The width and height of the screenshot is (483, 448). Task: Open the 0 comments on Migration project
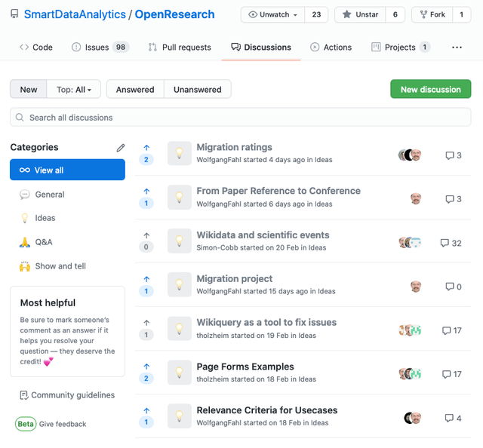(454, 287)
